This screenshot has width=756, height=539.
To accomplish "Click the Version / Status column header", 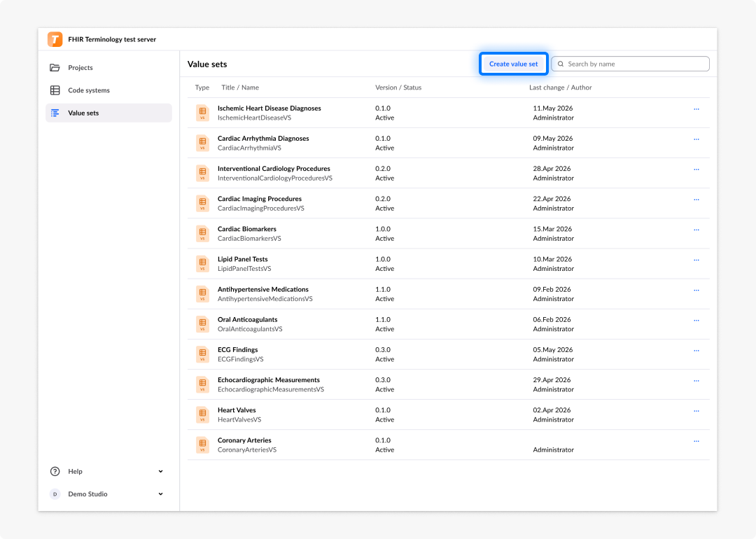I will pos(398,87).
